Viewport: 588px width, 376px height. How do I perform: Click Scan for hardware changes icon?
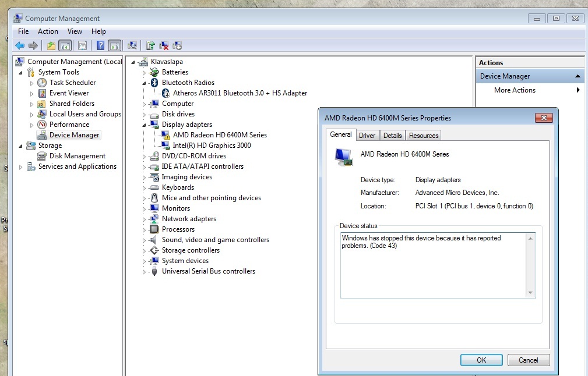132,45
